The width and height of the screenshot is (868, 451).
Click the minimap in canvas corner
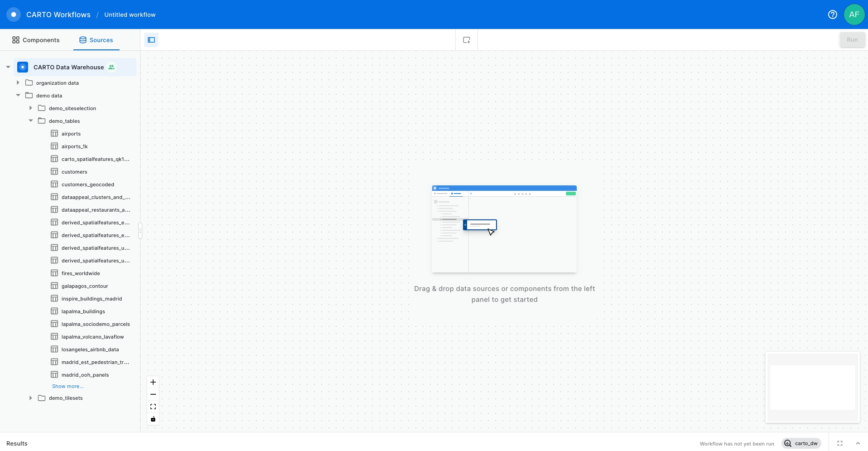click(x=813, y=388)
